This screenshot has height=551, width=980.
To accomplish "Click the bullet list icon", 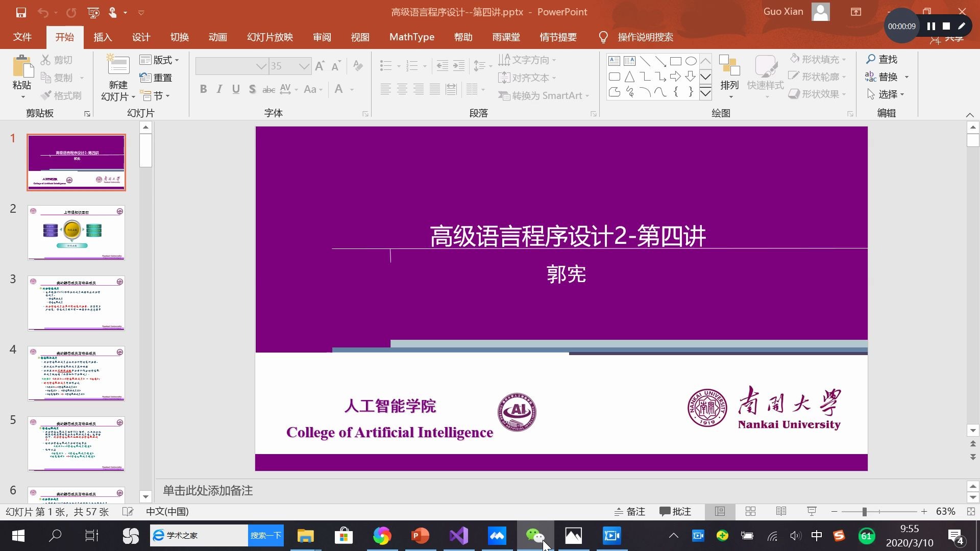I will coord(386,66).
